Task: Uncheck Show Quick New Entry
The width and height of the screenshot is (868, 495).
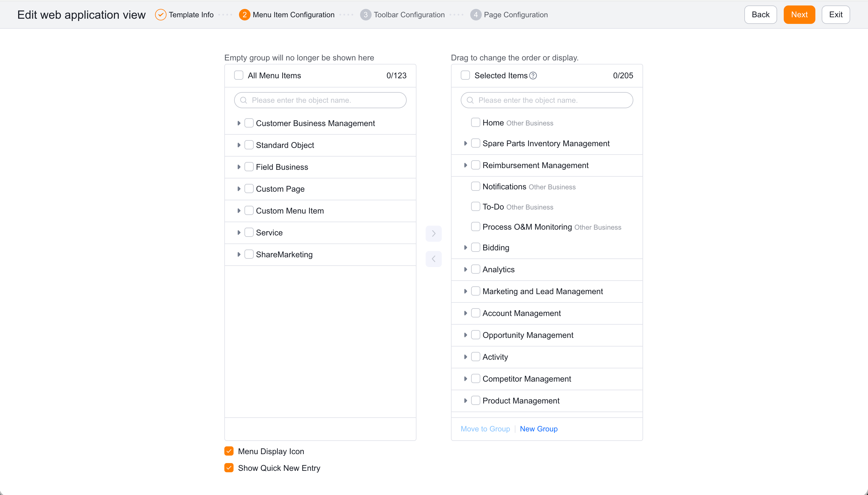Action: (229, 468)
